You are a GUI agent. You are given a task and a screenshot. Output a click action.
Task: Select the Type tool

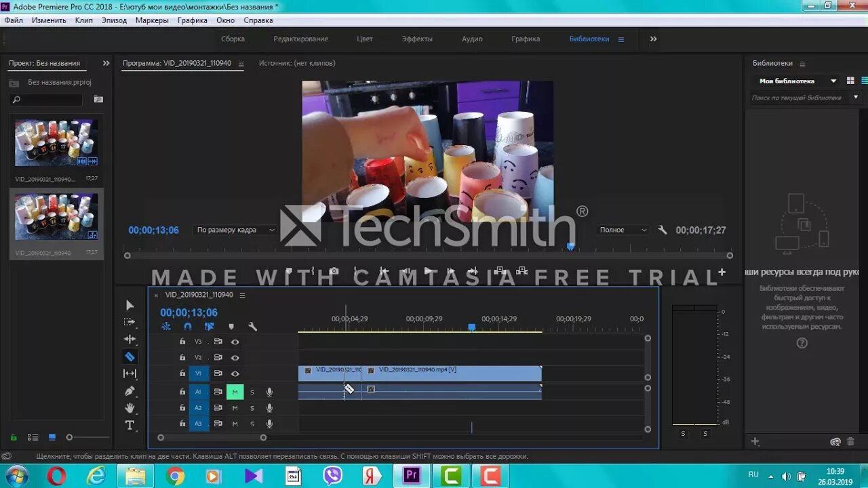click(x=130, y=425)
